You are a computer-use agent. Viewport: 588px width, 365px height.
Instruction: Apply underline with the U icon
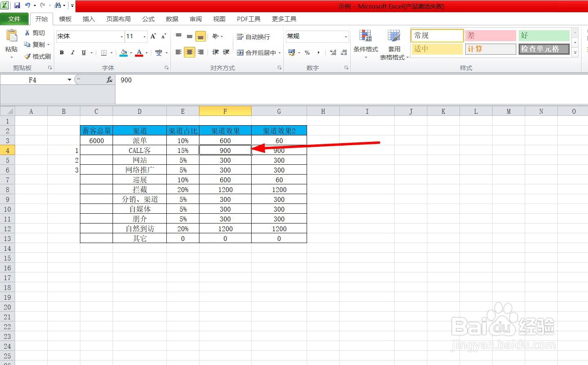[84, 53]
